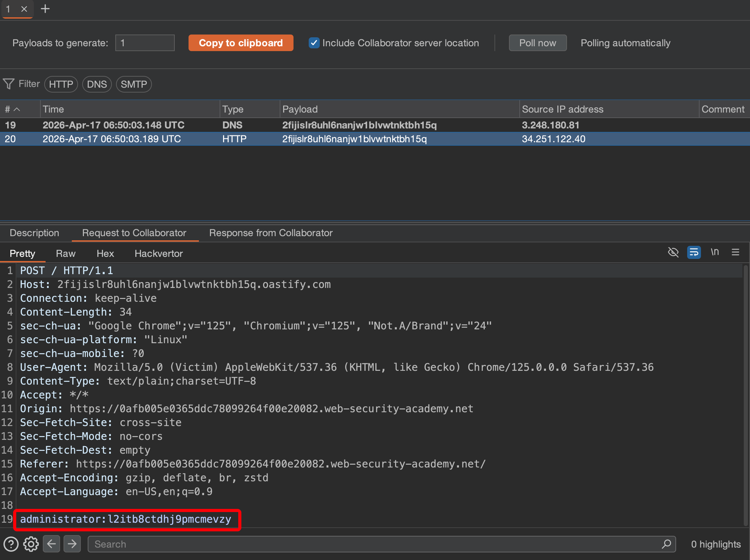
Task: Open search settings gear icon
Action: pos(31,544)
